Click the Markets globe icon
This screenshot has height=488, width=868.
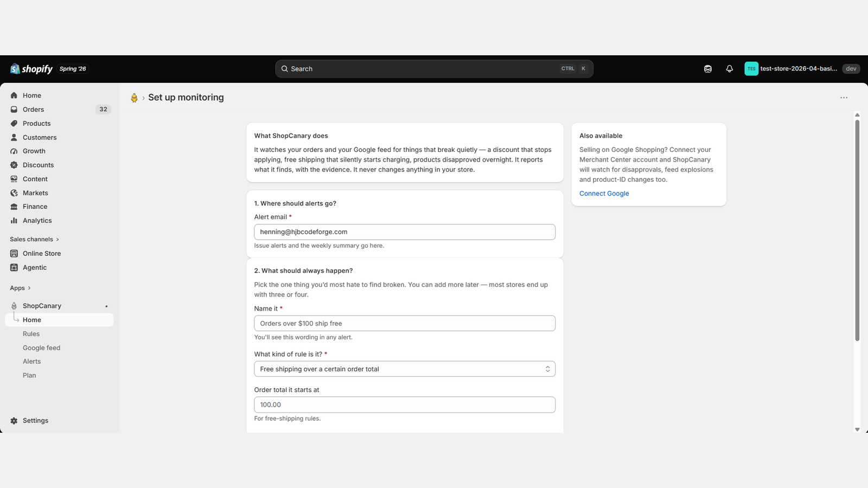14,193
